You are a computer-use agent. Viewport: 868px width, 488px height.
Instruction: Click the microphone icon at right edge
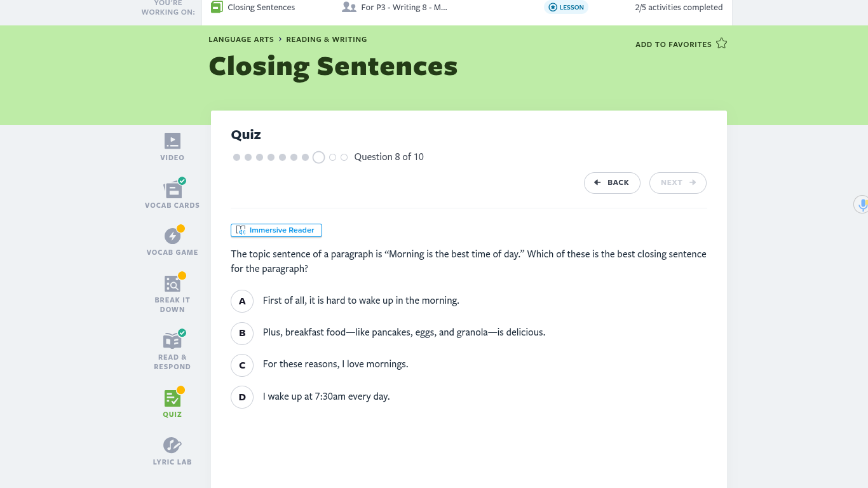862,205
